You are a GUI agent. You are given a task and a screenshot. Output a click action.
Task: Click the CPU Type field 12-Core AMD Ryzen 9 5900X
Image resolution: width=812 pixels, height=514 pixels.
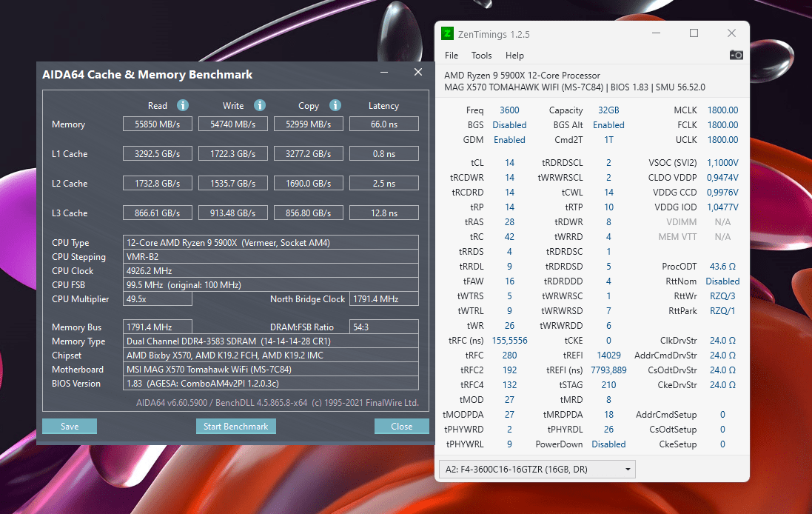[x=271, y=242]
